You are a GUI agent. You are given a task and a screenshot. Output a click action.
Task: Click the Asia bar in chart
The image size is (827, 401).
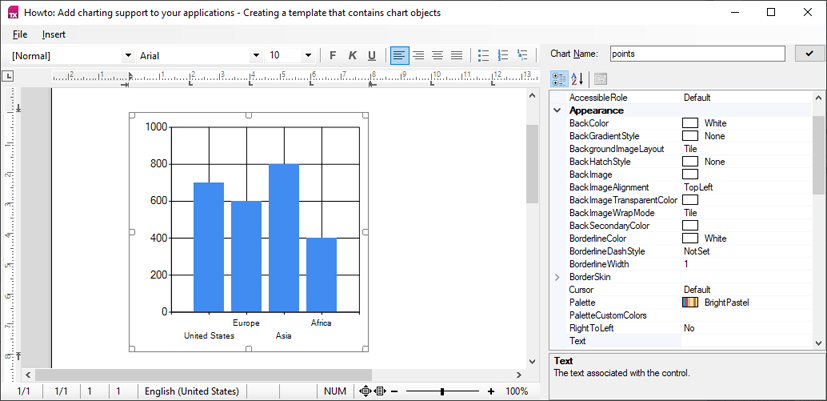click(x=284, y=238)
